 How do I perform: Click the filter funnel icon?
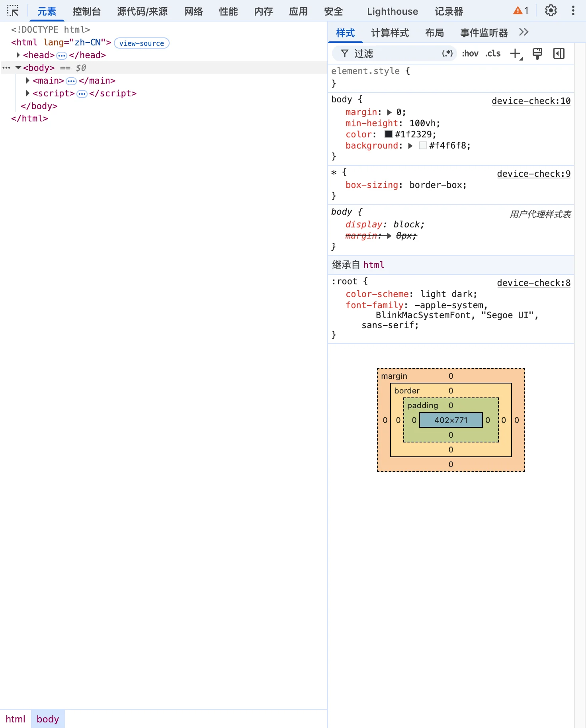point(345,54)
